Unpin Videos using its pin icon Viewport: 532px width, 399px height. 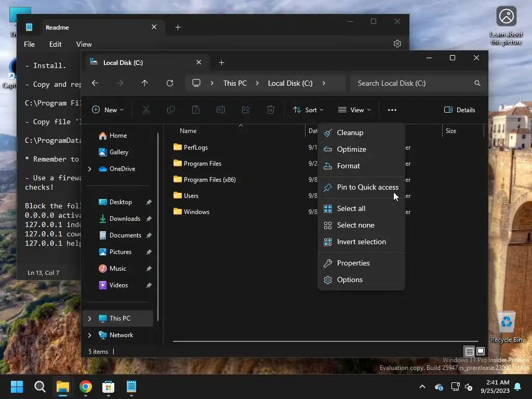coord(149,285)
